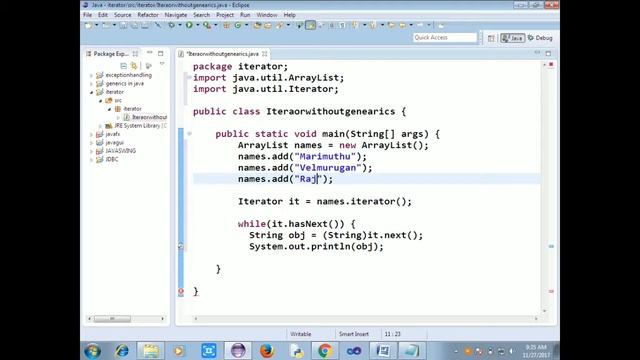Click the New Java Class icon
The height and width of the screenshot is (360, 640).
[x=238, y=25]
